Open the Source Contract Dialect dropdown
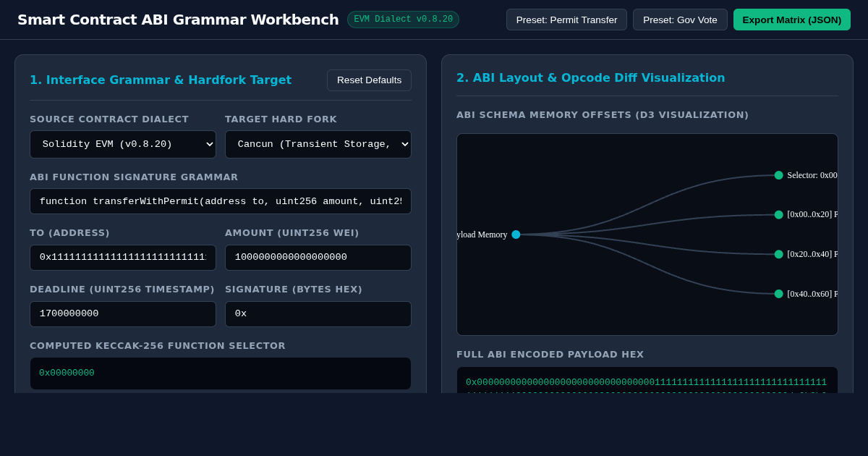Image resolution: width=868 pixels, height=456 pixels. coord(123,144)
